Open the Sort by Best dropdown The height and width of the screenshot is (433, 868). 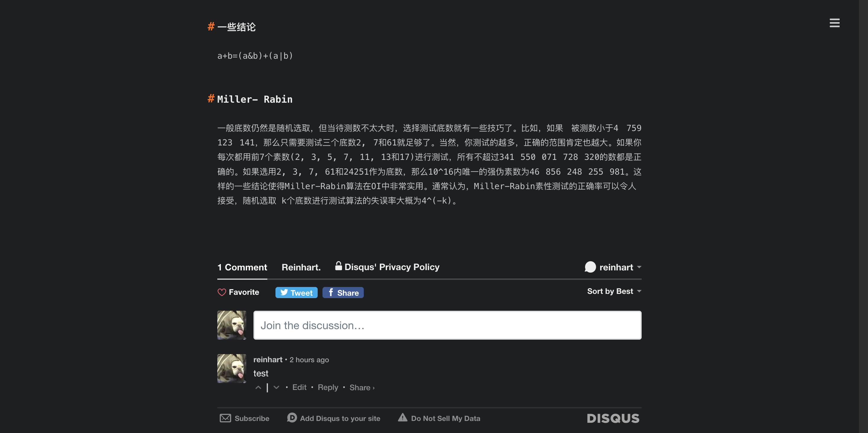pyautogui.click(x=614, y=291)
